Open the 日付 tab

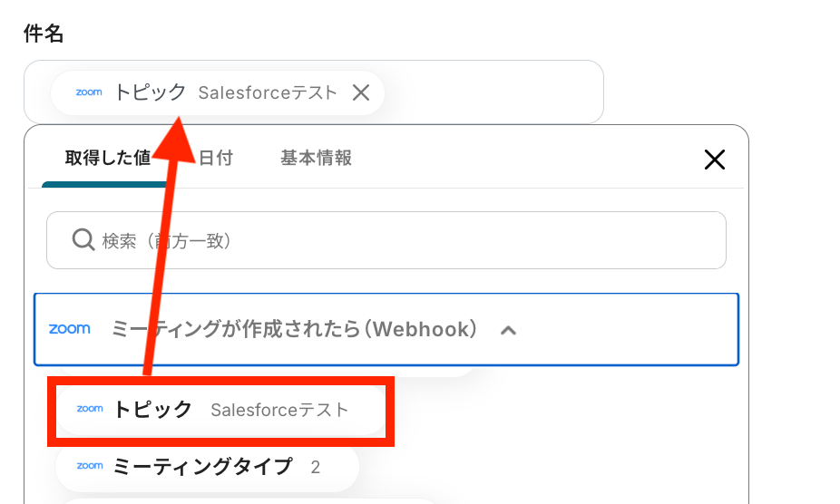216,158
